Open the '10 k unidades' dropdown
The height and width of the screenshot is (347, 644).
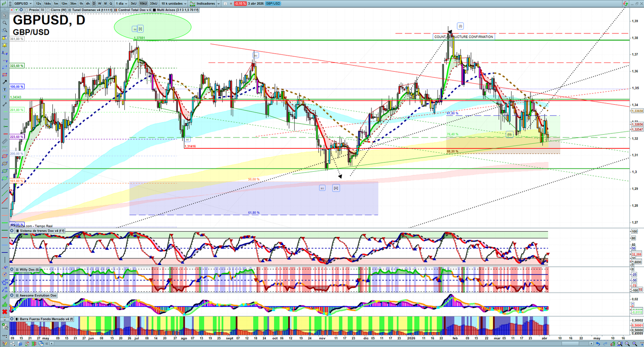pyautogui.click(x=174, y=3)
